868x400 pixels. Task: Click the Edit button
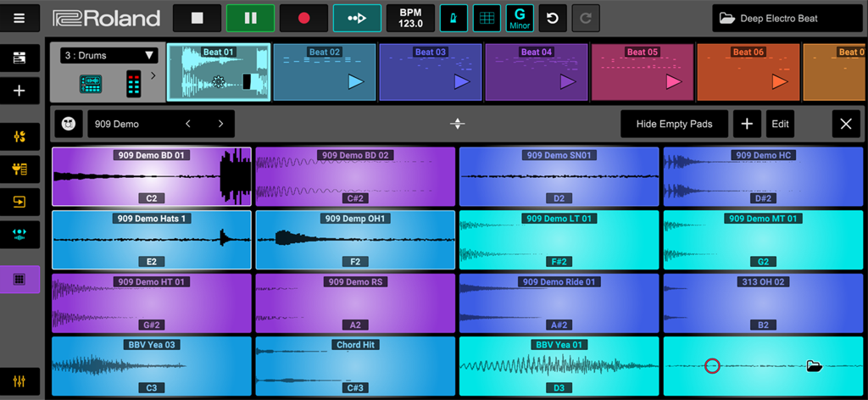[780, 124]
